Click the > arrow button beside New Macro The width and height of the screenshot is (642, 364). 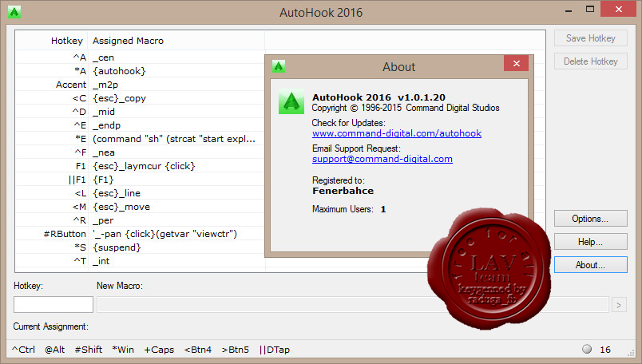619,305
